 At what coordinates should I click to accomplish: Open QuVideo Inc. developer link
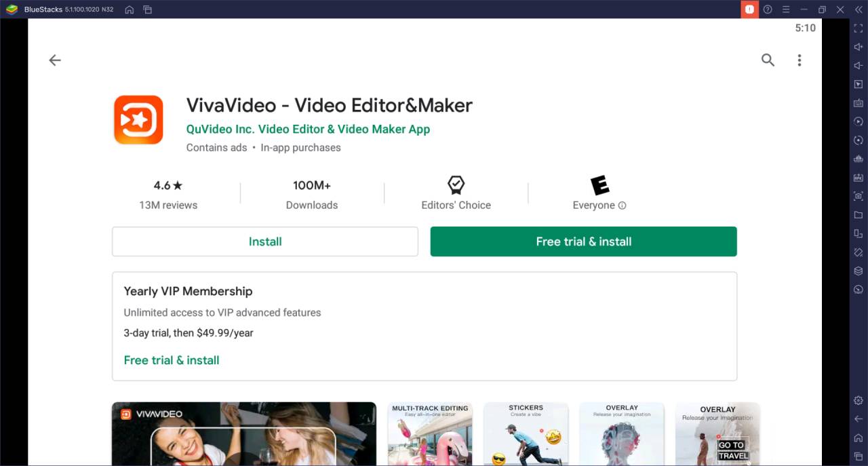(308, 129)
